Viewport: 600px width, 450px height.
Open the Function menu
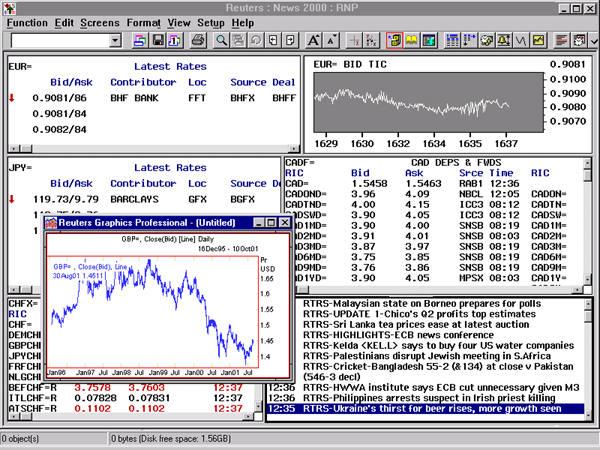coord(27,23)
